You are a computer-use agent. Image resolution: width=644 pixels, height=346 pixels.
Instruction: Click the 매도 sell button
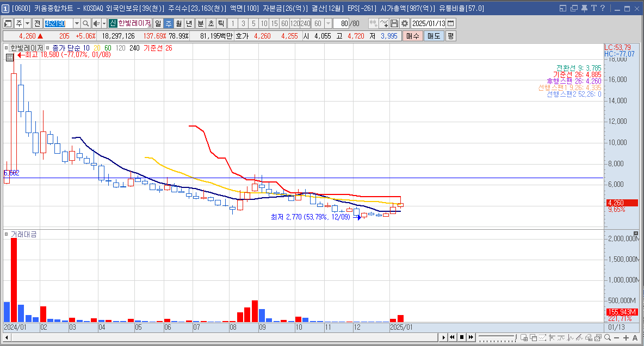(x=434, y=36)
